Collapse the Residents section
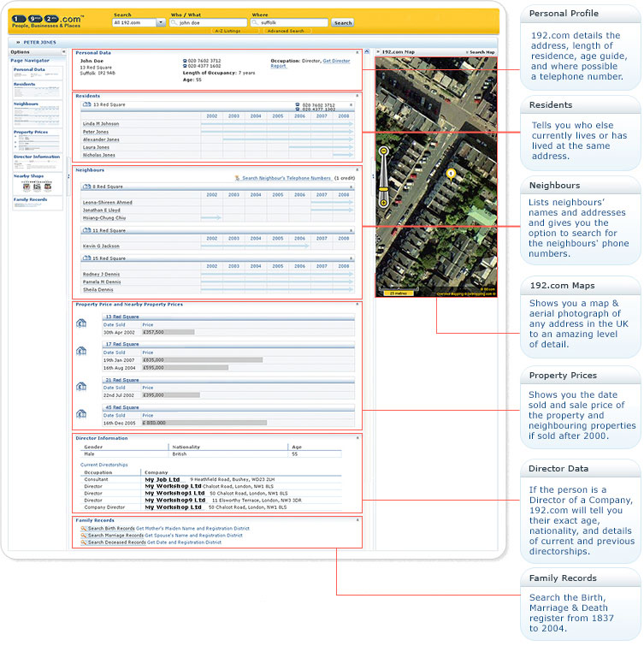 pos(357,96)
